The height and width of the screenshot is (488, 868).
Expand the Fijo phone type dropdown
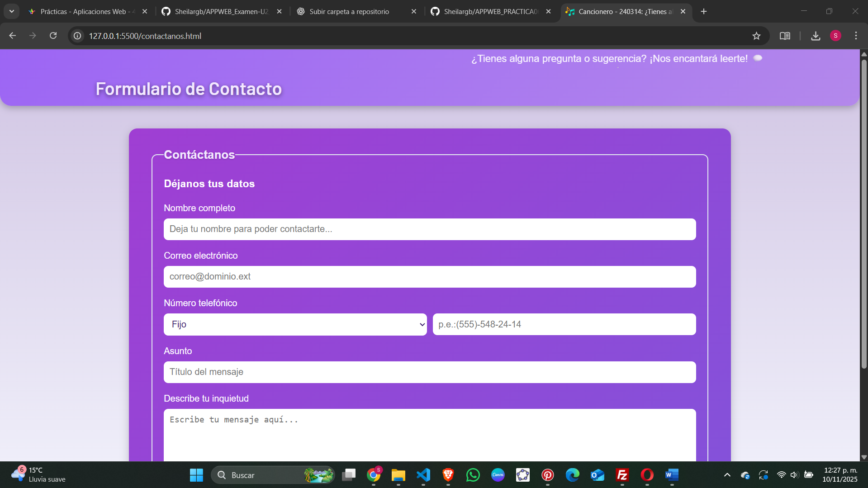click(x=295, y=324)
